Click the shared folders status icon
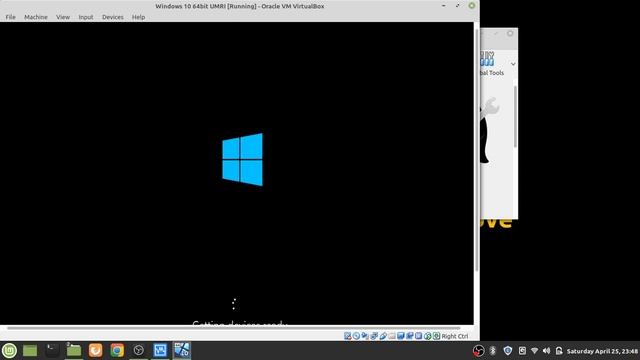 (x=392, y=336)
